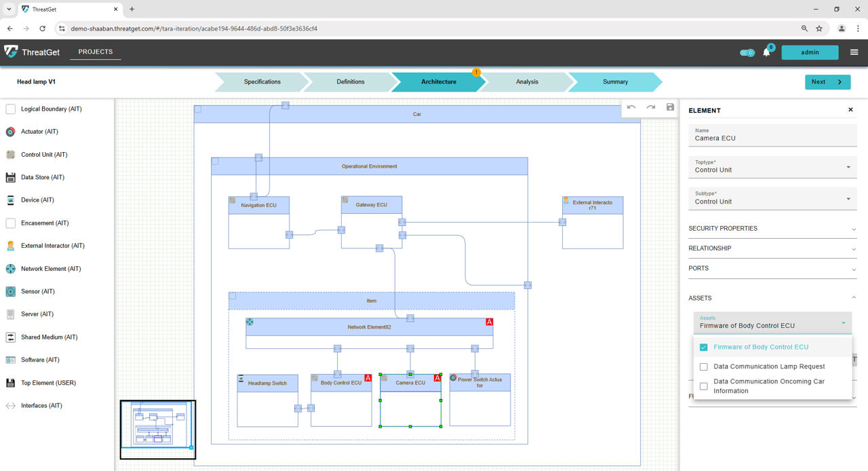The height and width of the screenshot is (471, 868).
Task: Edit the Name field Camera ECU
Action: tap(772, 138)
